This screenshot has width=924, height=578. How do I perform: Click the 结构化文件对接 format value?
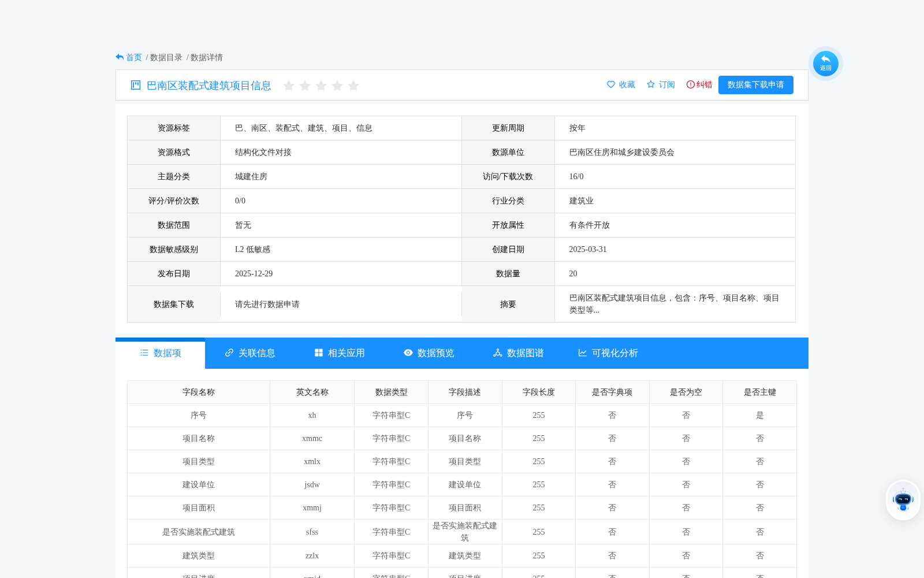tap(263, 153)
